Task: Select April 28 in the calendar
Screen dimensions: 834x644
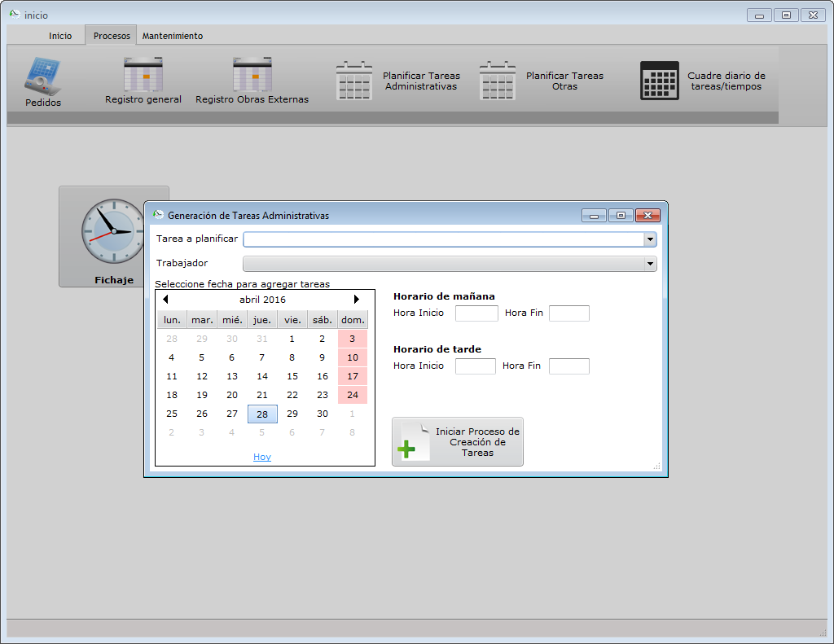Action: point(262,414)
